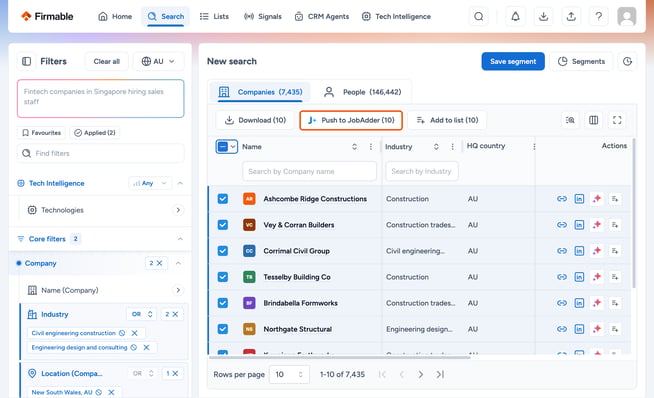The height and width of the screenshot is (398, 654).
Task: Click Add to list (10)
Action: tap(447, 120)
